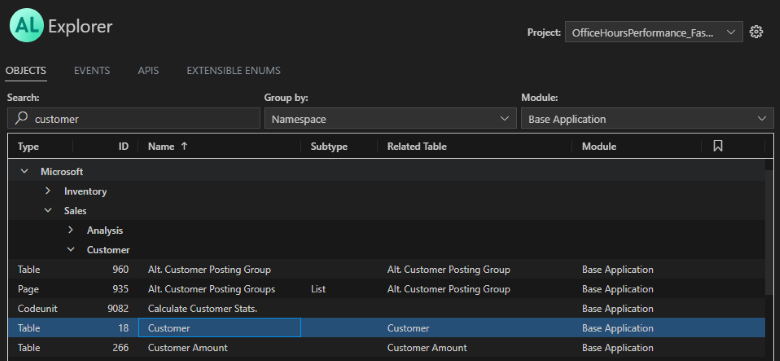Sort by the Type column header
The width and height of the screenshot is (780, 361).
28,147
